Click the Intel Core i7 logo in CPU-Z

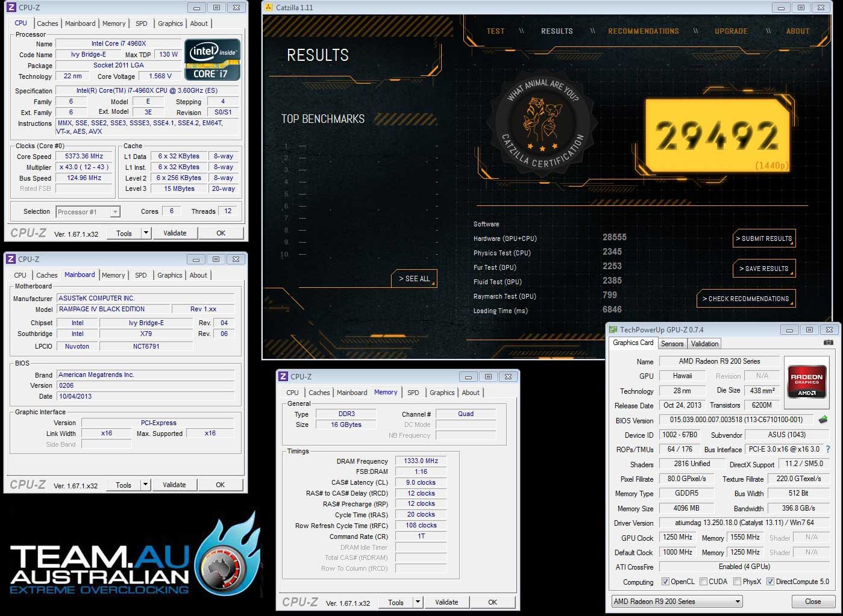[x=212, y=60]
